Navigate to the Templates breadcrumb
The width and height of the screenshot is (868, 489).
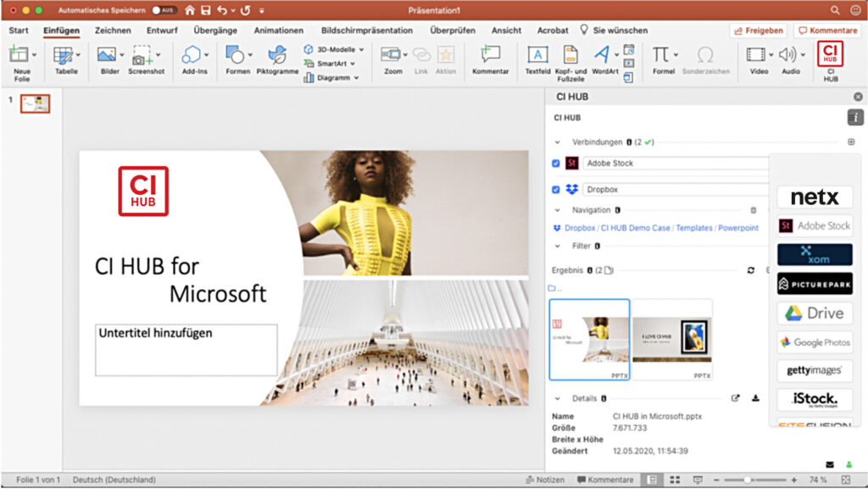[x=693, y=228]
